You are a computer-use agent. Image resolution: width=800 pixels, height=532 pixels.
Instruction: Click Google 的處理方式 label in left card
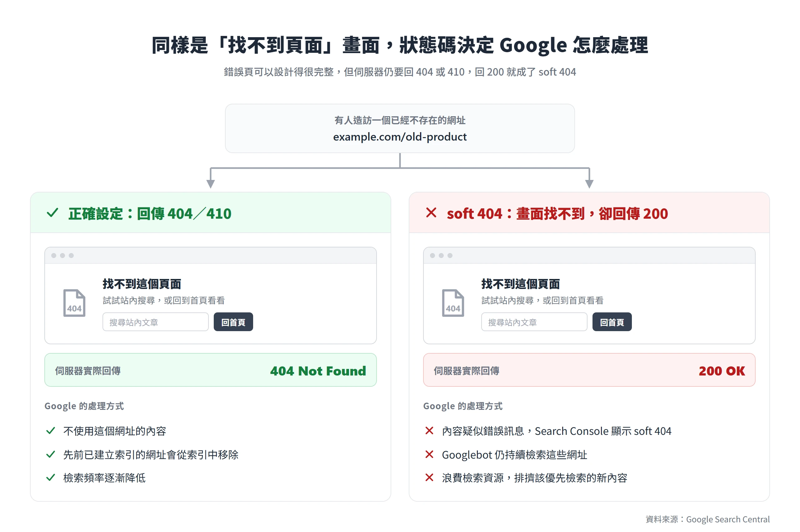(84, 406)
